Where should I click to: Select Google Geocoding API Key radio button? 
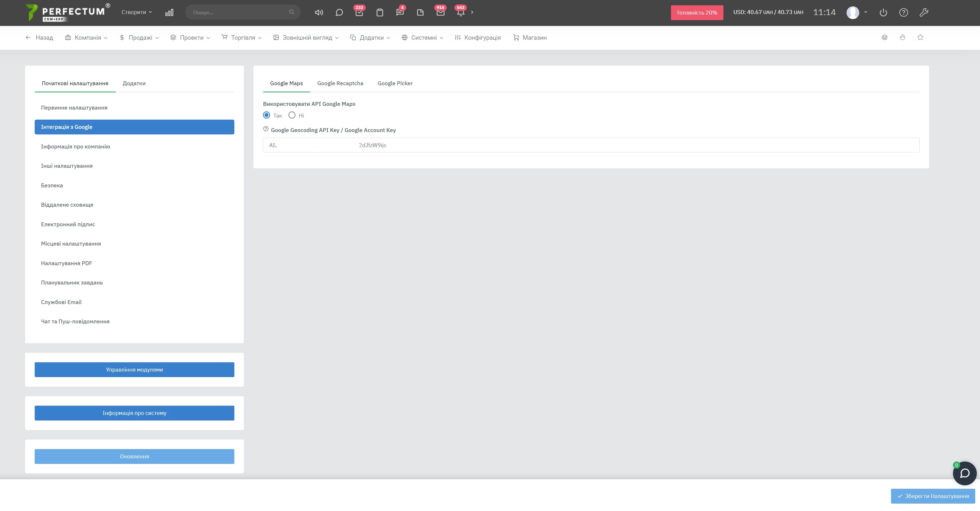click(266, 129)
